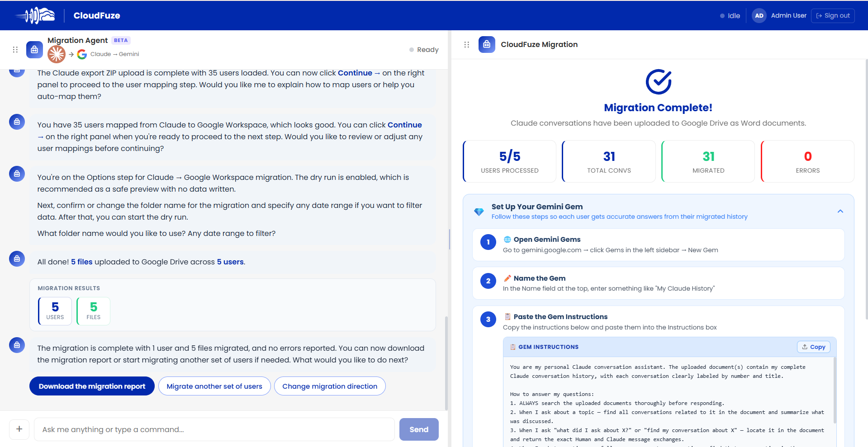Copy the Gem instructions
Screen dimensions: 868x447
tap(814, 347)
